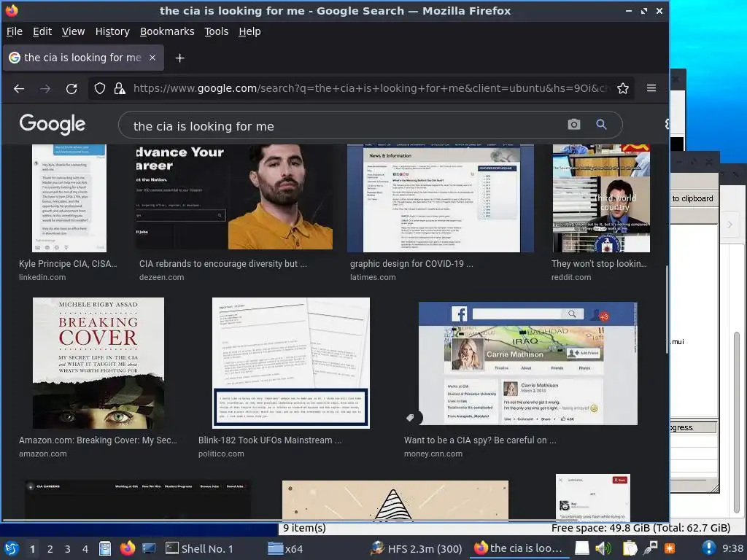Viewport: 747px width, 560px height.
Task: Click 'Want to be a CIA spy?' link
Action: tap(480, 440)
